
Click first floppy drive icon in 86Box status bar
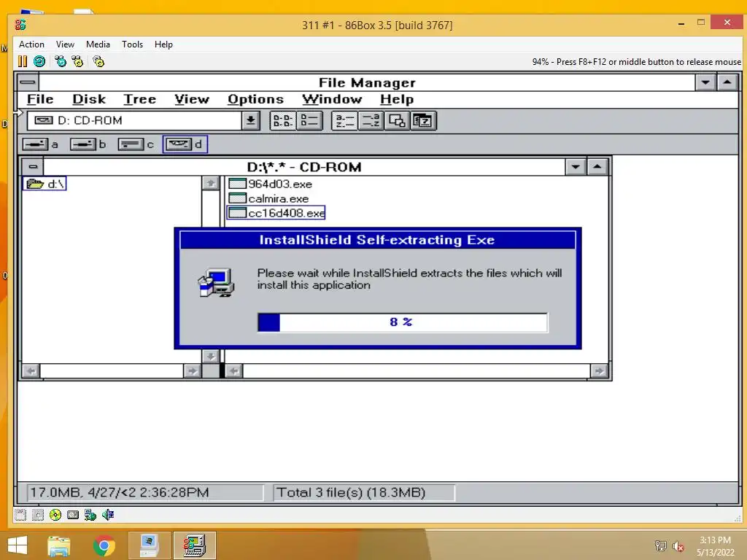pos(20,515)
